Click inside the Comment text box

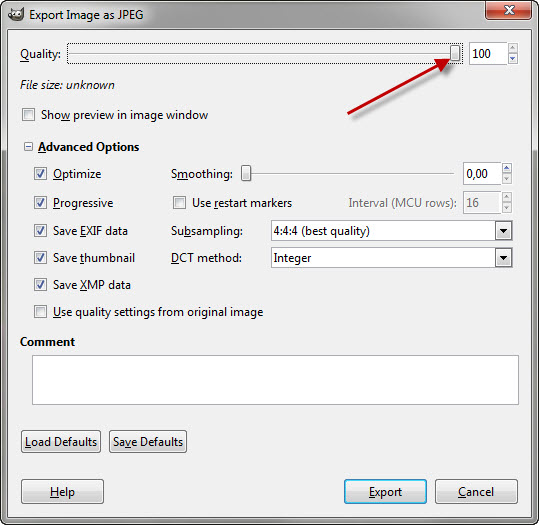tap(275, 380)
